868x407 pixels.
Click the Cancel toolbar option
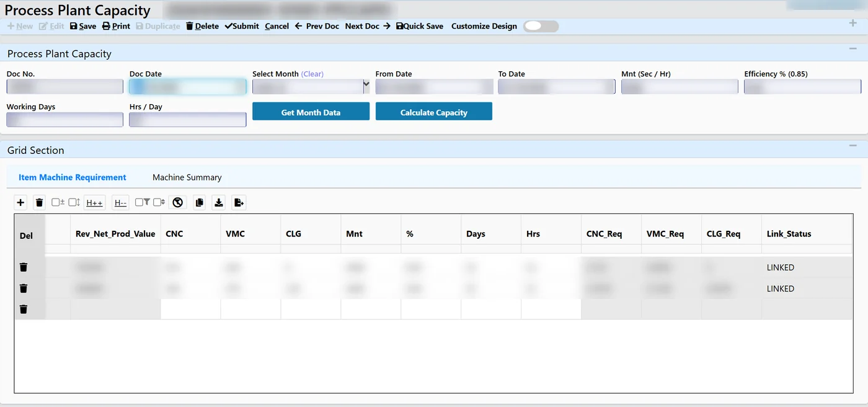tap(277, 26)
